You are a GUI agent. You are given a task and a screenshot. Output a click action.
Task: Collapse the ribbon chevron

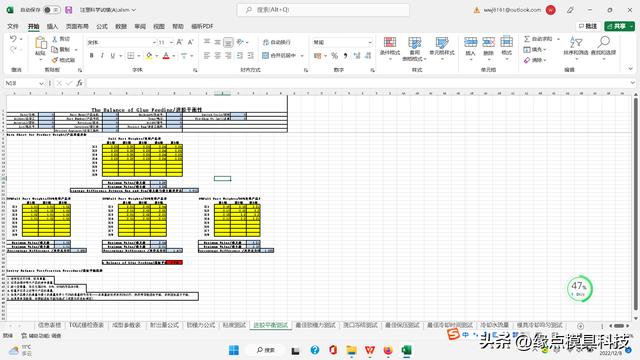(630, 69)
